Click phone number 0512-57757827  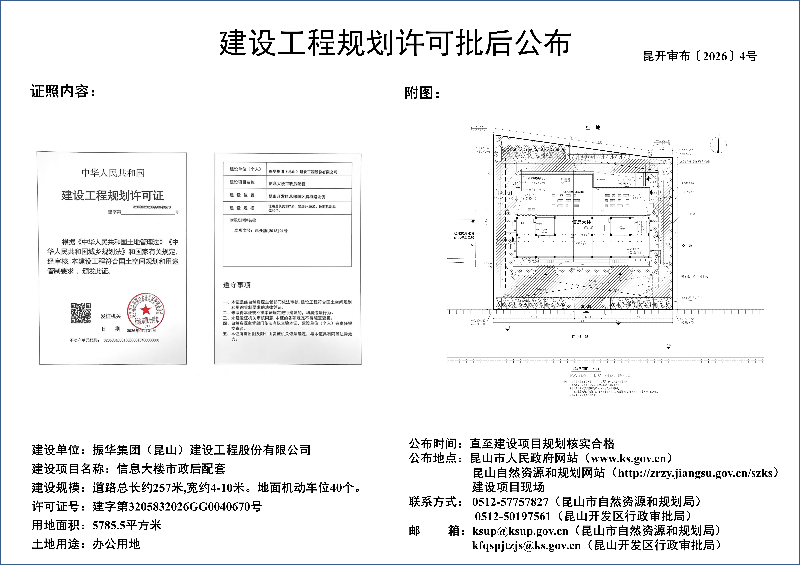(510, 501)
